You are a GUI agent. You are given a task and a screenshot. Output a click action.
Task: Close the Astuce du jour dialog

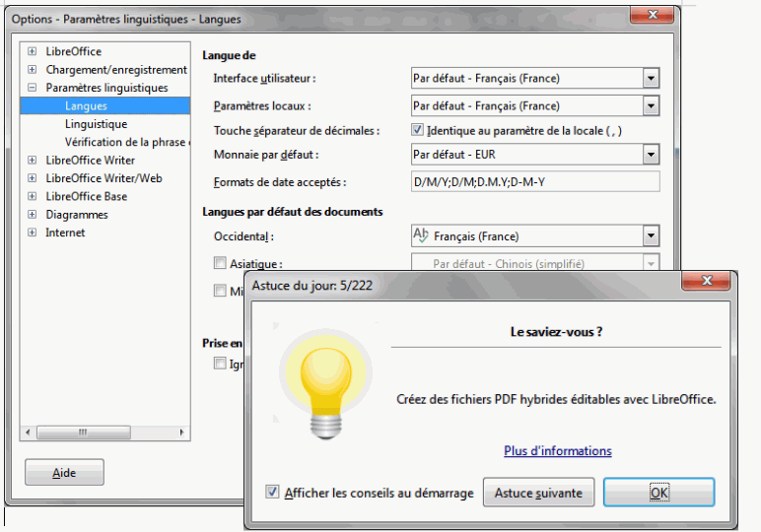(706, 281)
